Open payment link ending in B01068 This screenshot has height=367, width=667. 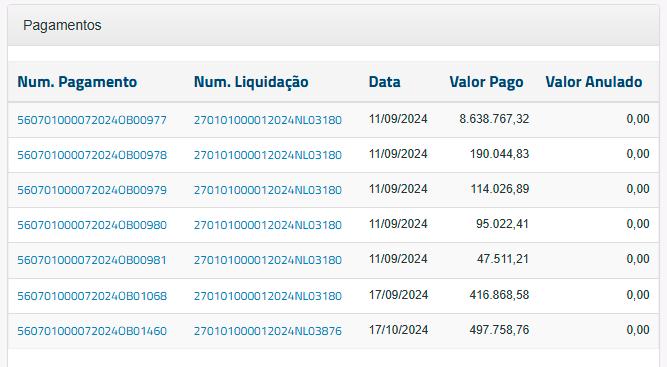coord(92,296)
